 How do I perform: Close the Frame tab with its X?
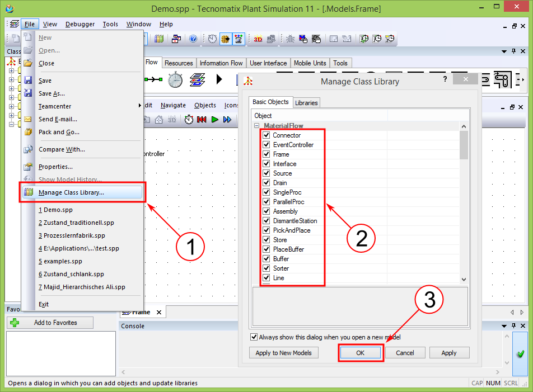point(159,312)
